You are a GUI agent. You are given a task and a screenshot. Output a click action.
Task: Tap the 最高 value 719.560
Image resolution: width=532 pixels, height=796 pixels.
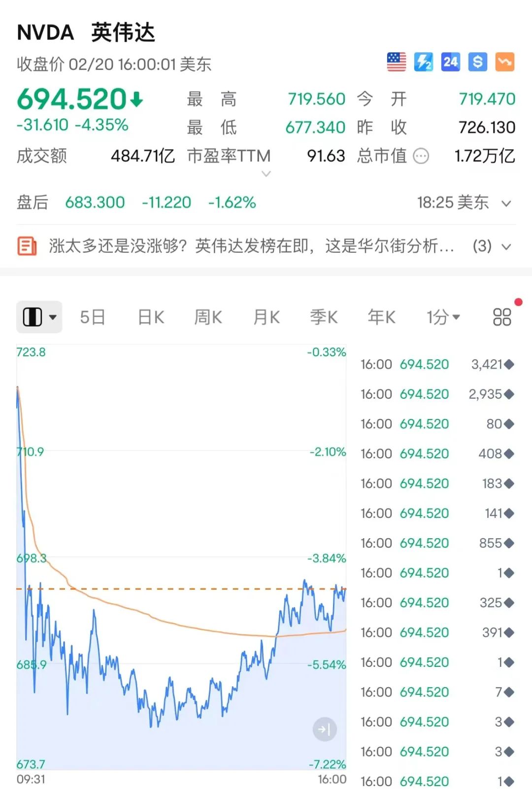[317, 99]
